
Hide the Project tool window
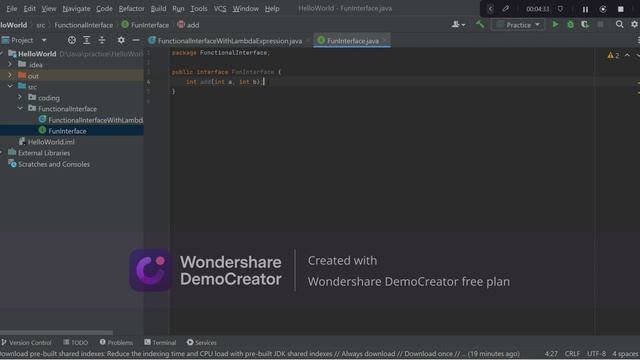pos(136,40)
